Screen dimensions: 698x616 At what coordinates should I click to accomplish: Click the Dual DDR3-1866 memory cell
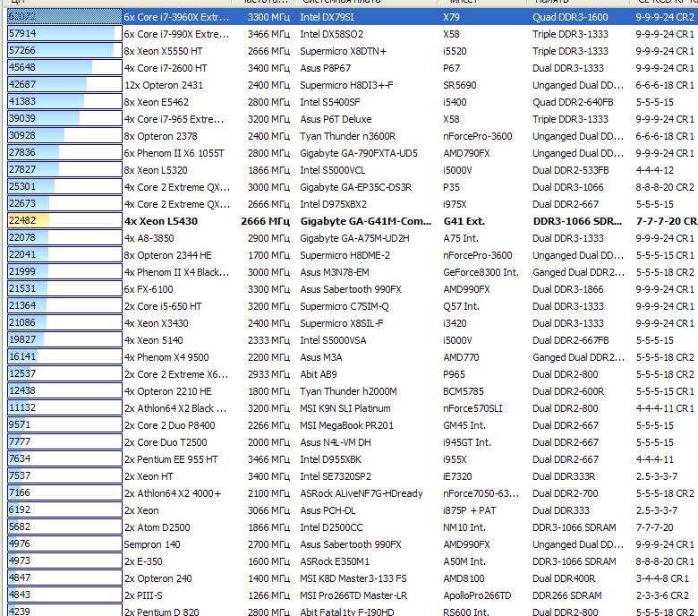pyautogui.click(x=568, y=289)
